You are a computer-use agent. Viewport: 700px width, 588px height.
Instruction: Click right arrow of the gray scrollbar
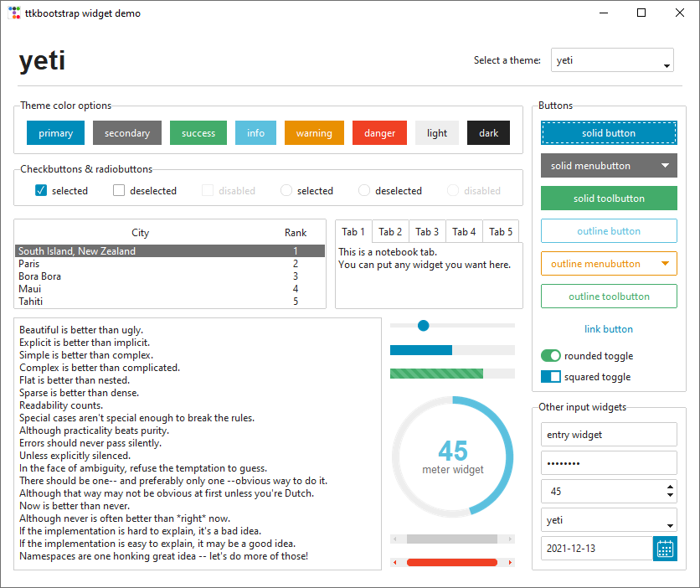(510, 539)
